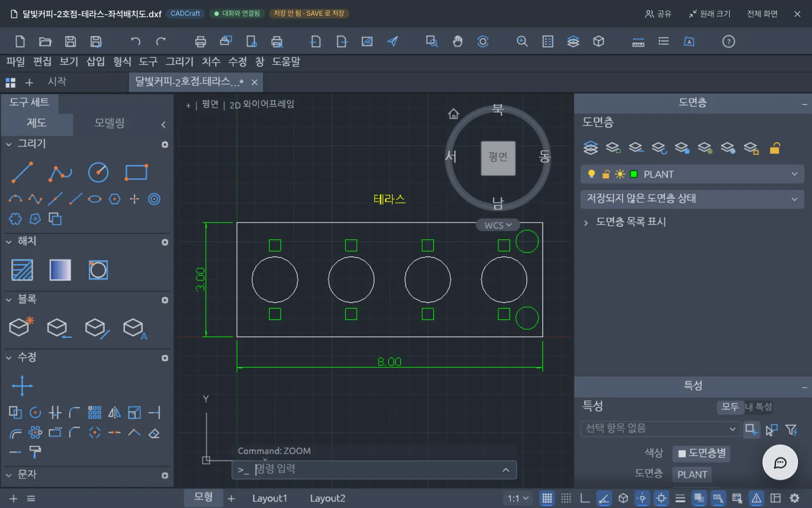Open the chat bubble assistant button
Screen dimensions: 812x508
click(780, 462)
